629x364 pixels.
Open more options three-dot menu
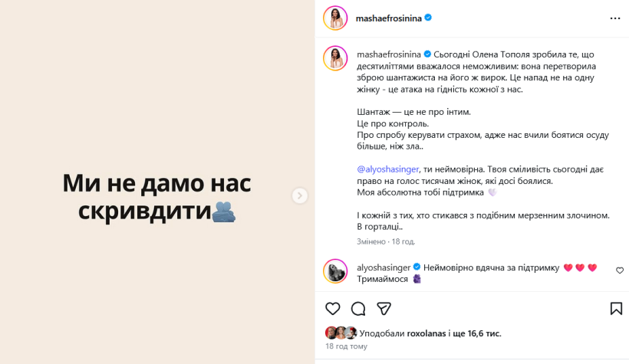coord(615,18)
